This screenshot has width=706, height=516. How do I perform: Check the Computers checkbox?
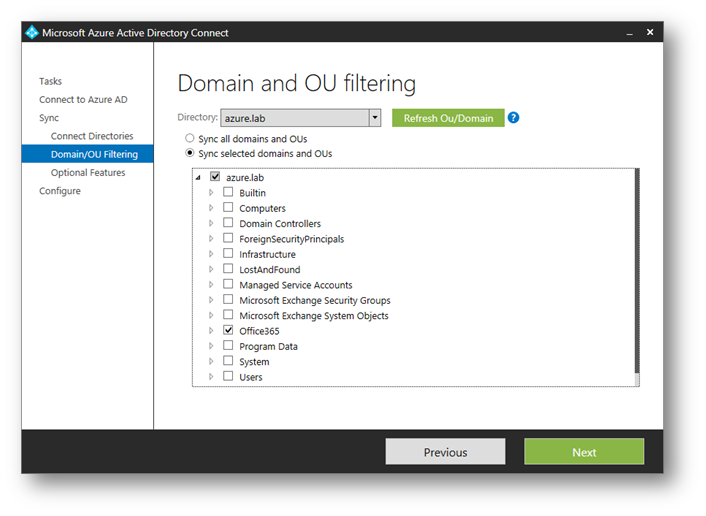pyautogui.click(x=228, y=207)
